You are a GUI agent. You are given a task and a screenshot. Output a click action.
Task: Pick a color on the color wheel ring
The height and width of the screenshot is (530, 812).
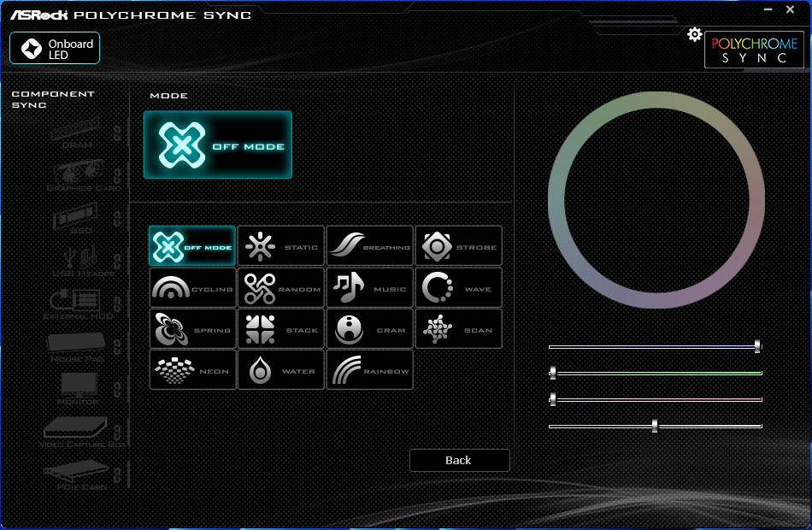[656, 101]
